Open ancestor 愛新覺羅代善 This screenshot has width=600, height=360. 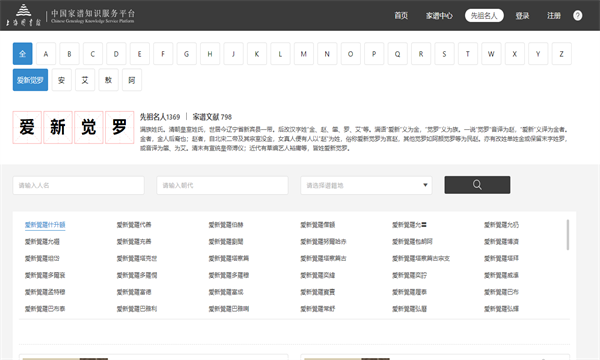coord(134,225)
